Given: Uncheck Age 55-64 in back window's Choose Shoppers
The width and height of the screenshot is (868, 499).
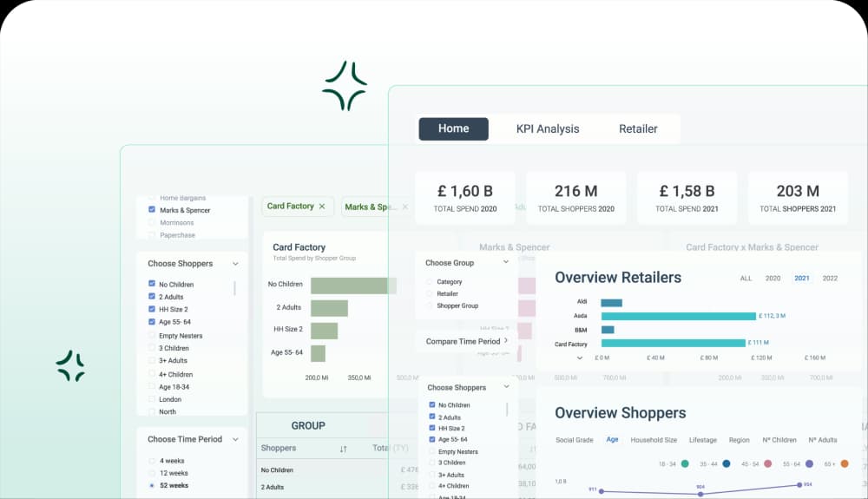Looking at the screenshot, I should tap(152, 321).
